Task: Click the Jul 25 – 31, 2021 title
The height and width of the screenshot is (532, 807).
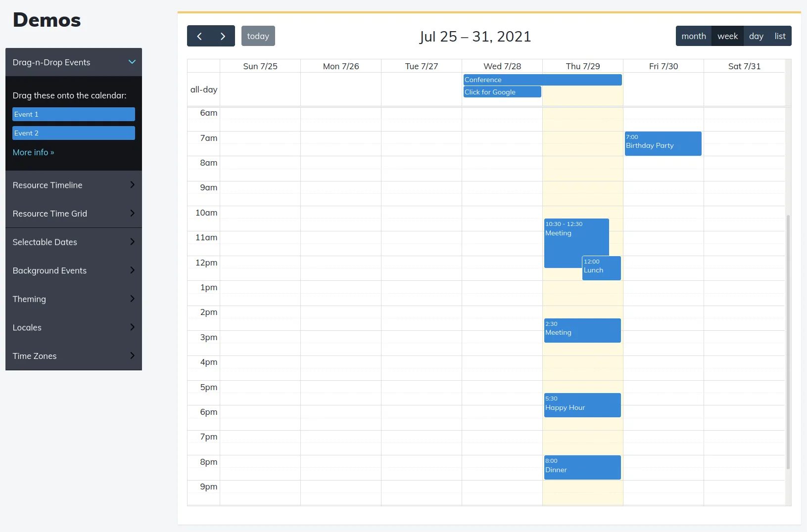Action: (475, 37)
